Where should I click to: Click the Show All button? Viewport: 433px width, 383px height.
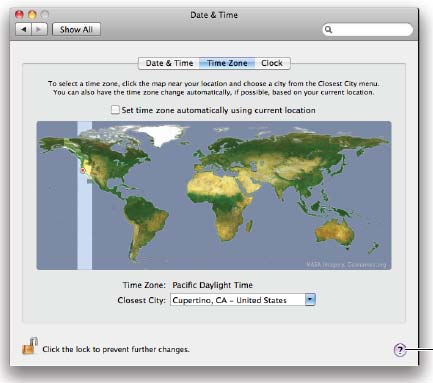click(76, 29)
